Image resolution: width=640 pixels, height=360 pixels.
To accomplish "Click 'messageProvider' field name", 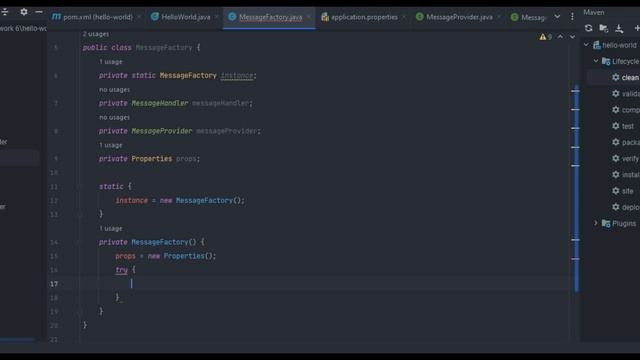I will 227,131.
